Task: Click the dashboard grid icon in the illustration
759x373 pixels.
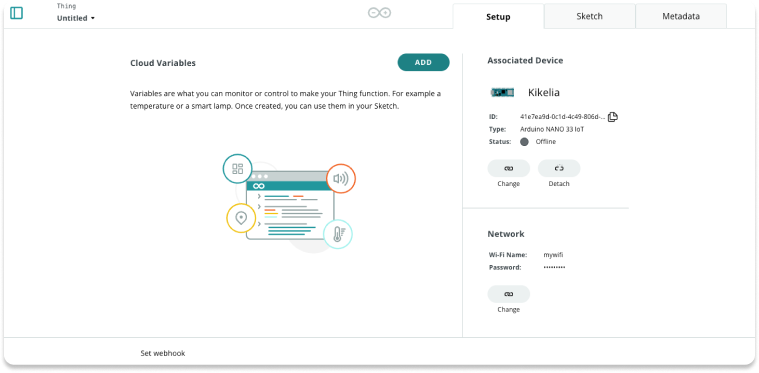Action: [238, 169]
